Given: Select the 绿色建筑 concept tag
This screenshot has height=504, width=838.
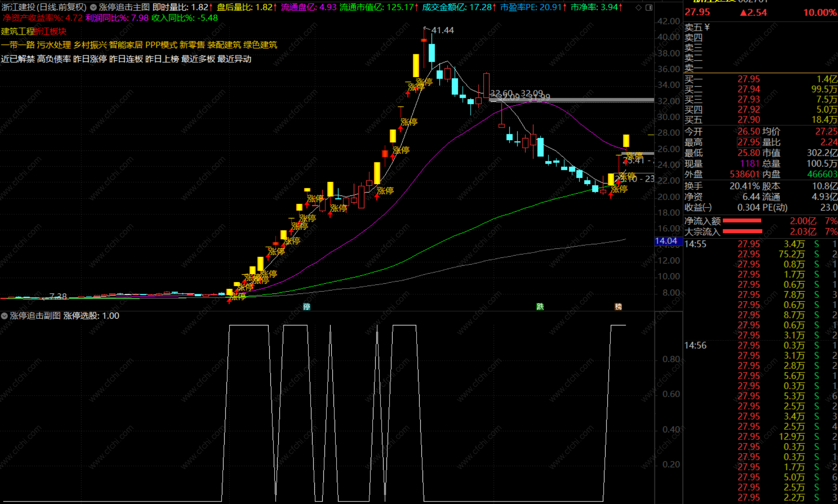Looking at the screenshot, I should tap(260, 45).
